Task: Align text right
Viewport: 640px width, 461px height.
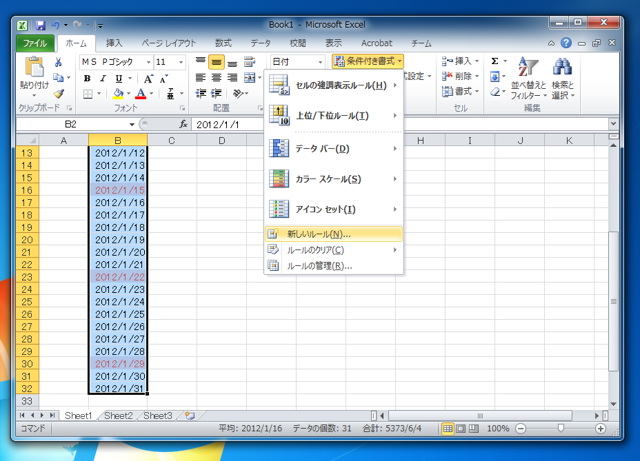Action: 232,78
